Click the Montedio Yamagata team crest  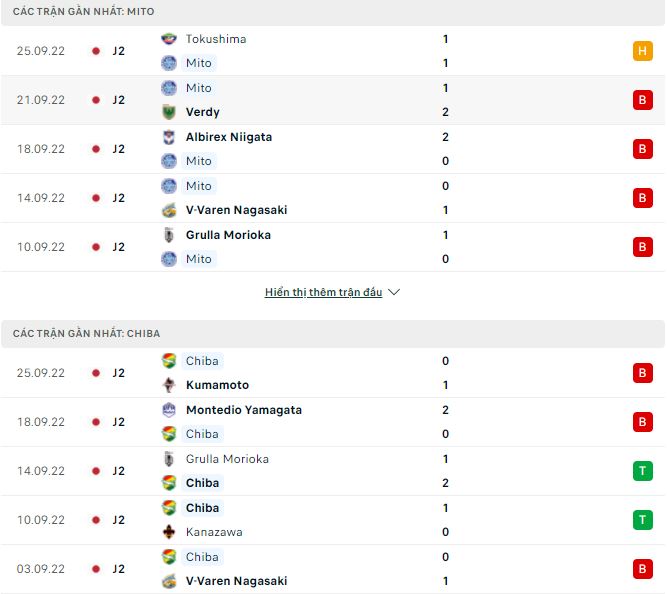pos(169,410)
